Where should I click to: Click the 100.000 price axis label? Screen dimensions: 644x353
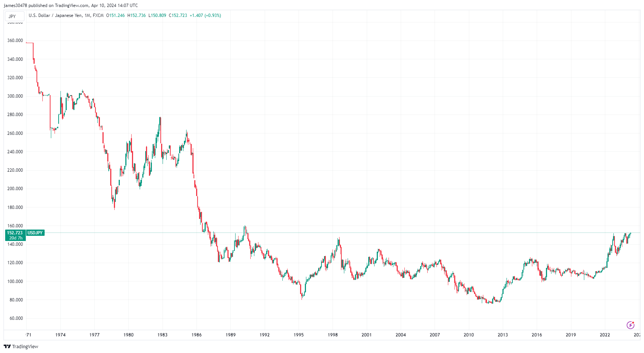pyautogui.click(x=15, y=281)
